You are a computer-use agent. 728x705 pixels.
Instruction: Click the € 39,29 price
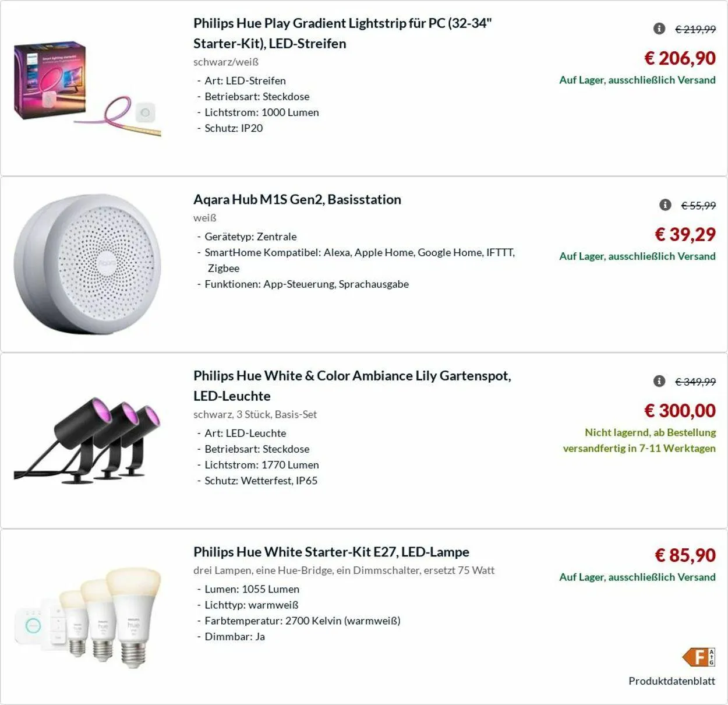[x=685, y=234]
